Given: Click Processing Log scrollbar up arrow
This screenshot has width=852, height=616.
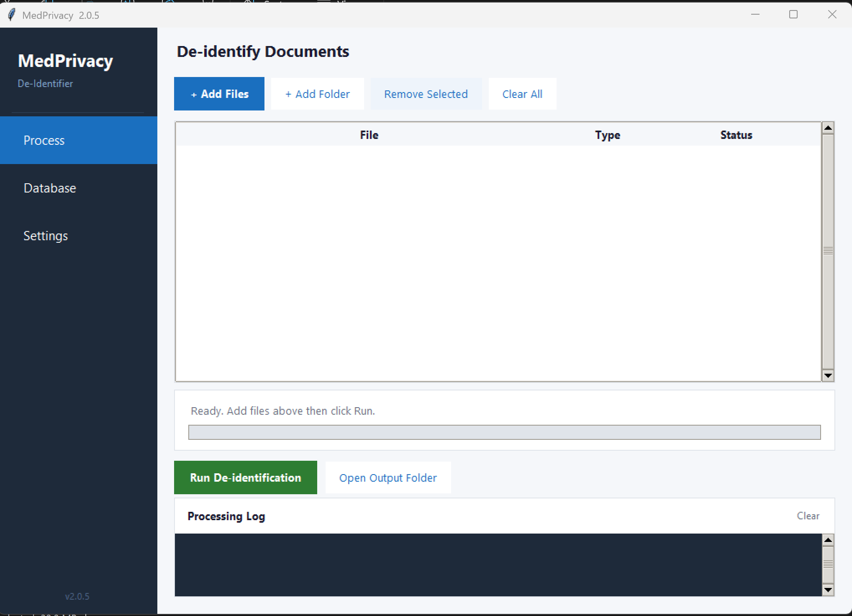Looking at the screenshot, I should point(828,540).
